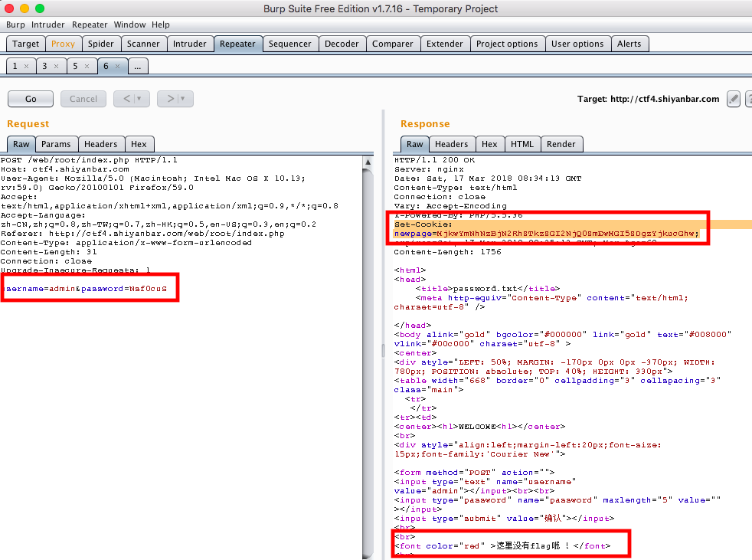Show Response HTML view
Viewport: 752px width, 560px height.
pyautogui.click(x=521, y=144)
